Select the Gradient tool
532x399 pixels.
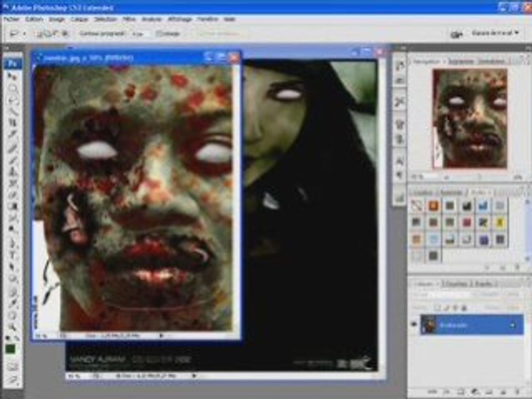13,206
